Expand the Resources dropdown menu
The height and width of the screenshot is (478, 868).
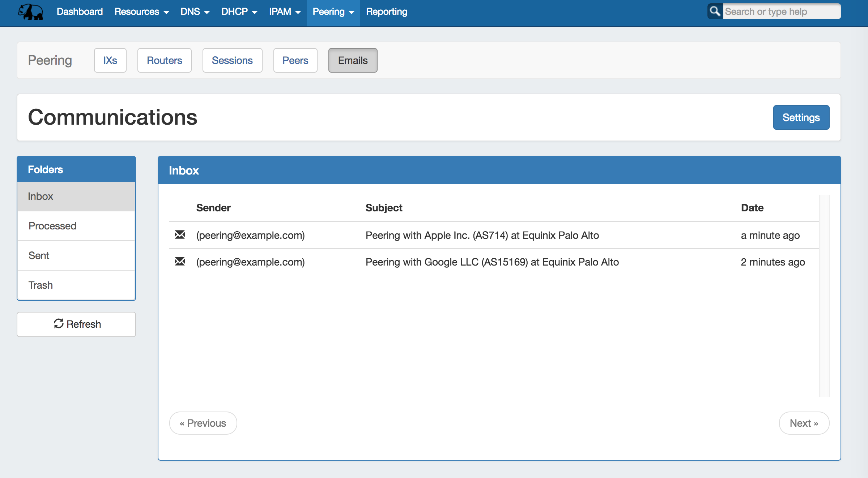141,12
